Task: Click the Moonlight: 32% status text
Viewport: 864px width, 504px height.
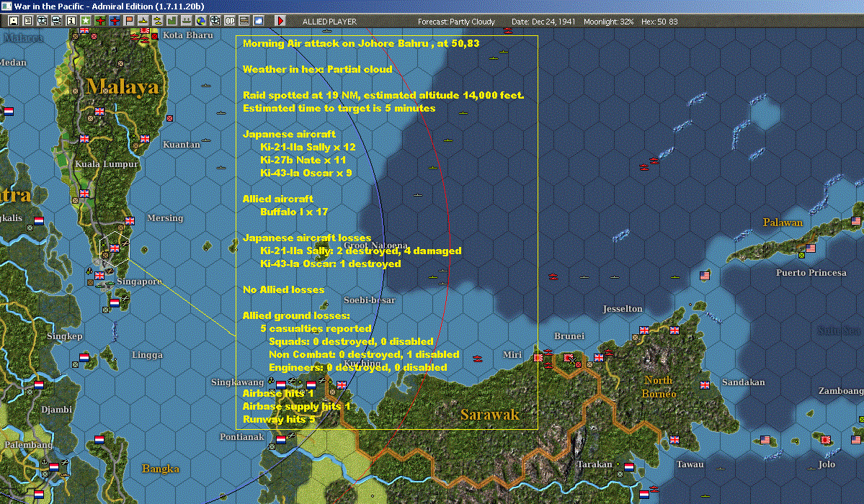Action: (x=608, y=22)
